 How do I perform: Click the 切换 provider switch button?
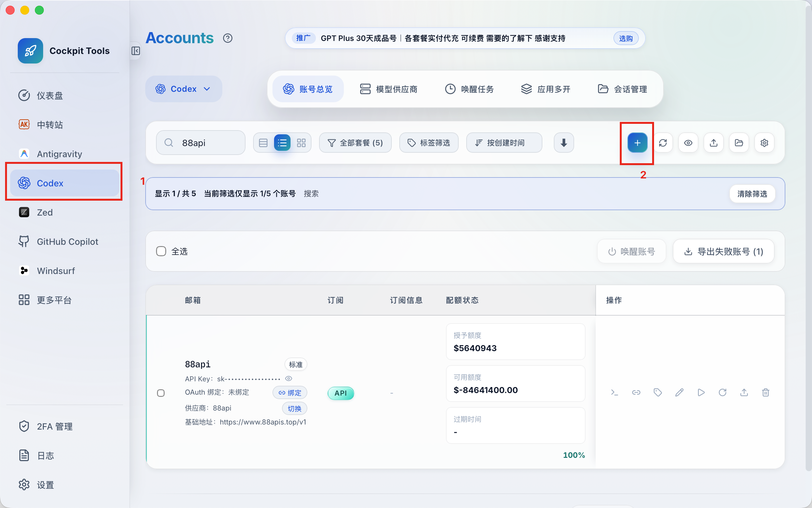click(x=295, y=409)
